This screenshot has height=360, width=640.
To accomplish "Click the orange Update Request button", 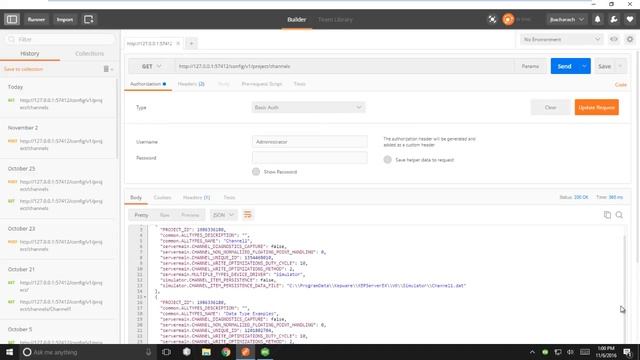I will coord(596,107).
